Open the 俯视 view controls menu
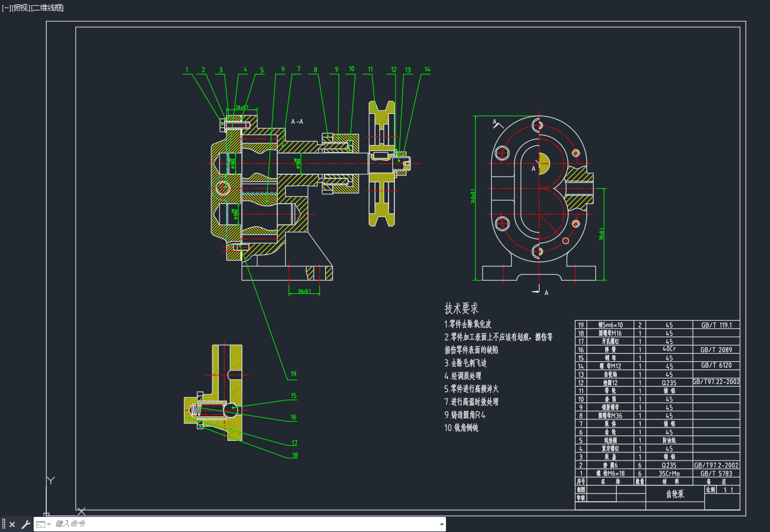The width and height of the screenshot is (770, 532). click(21, 8)
